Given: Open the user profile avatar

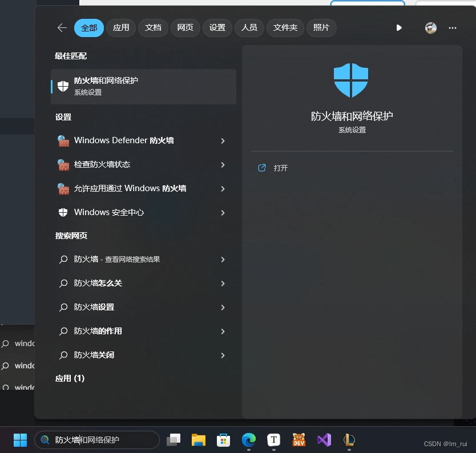Looking at the screenshot, I should (x=430, y=28).
